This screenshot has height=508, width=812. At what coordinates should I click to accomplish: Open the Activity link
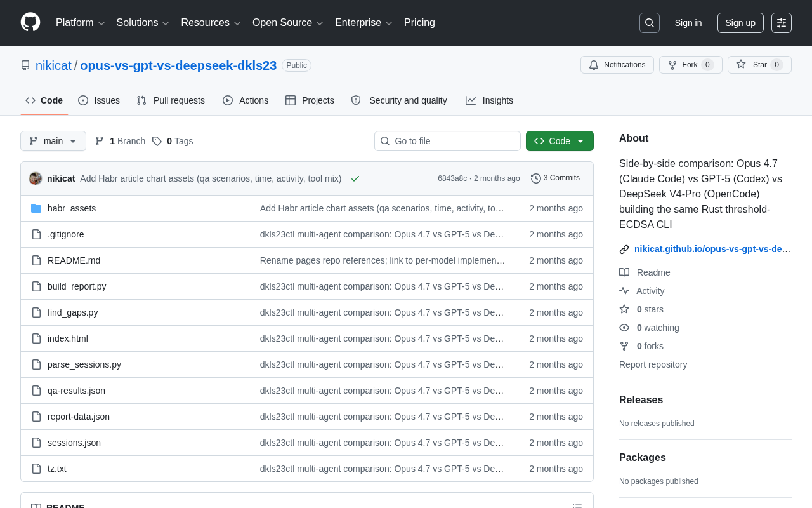pos(642,291)
